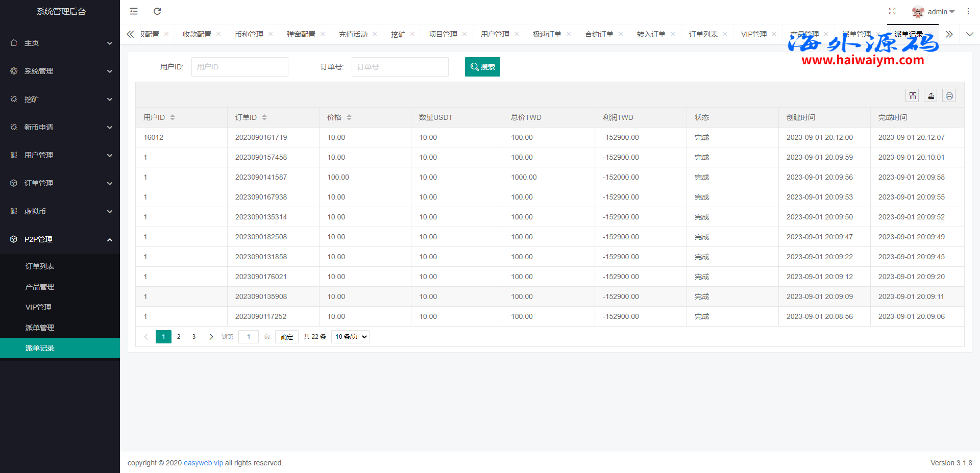
Task: Click the 订单号 search input field
Action: click(400, 67)
